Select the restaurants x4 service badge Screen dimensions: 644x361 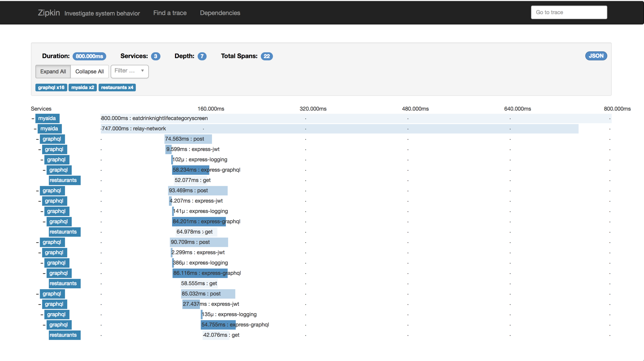coord(117,87)
